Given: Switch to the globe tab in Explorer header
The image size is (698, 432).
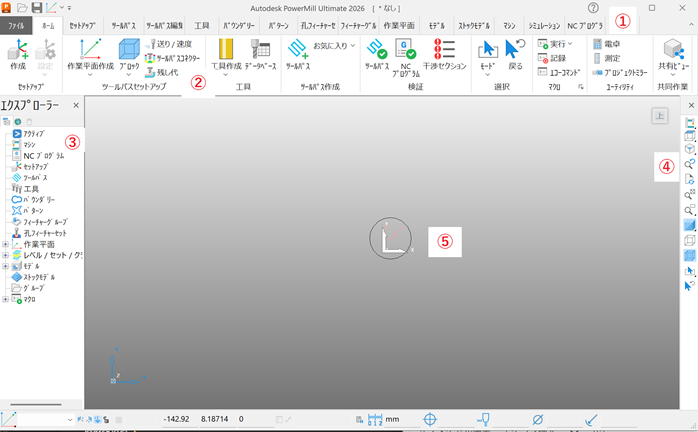Looking at the screenshot, I should click(x=18, y=122).
